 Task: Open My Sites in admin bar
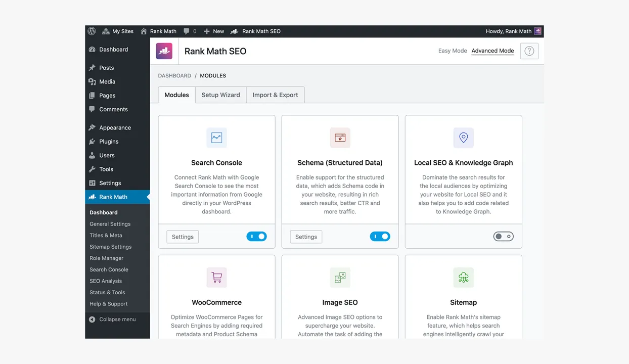tap(118, 31)
